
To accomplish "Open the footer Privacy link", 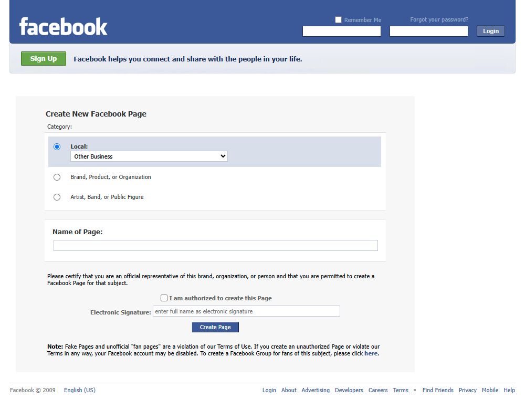I will 467,390.
